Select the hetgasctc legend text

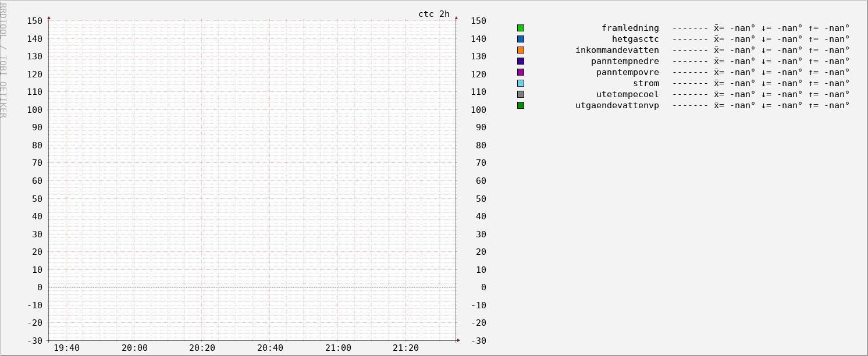pyautogui.click(x=635, y=39)
